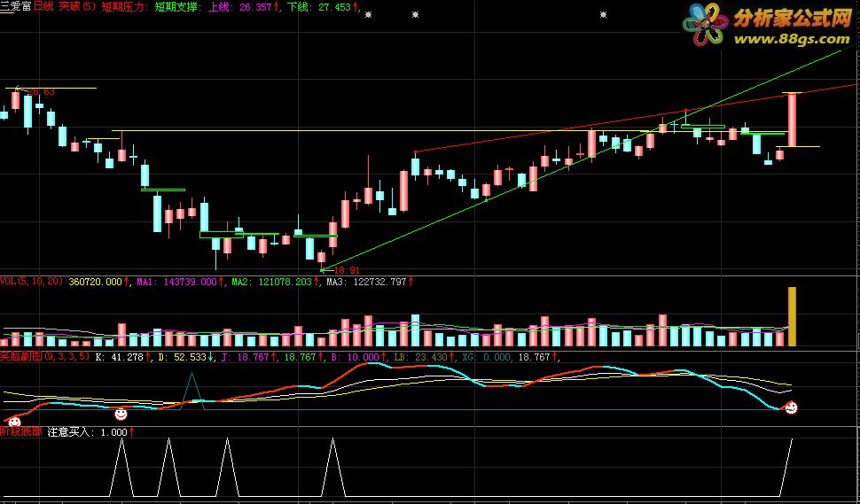Click the MA2 value 121078.203
Viewport: 860px width, 504px height.
coord(285,282)
